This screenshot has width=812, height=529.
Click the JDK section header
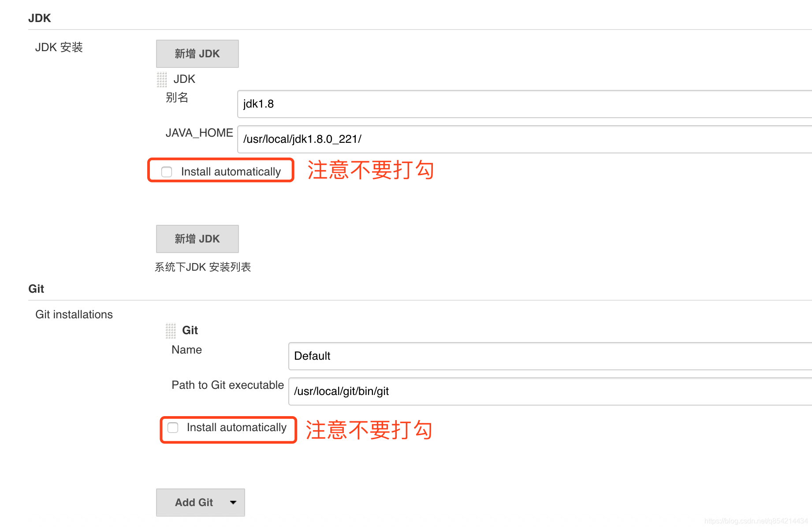tap(40, 18)
